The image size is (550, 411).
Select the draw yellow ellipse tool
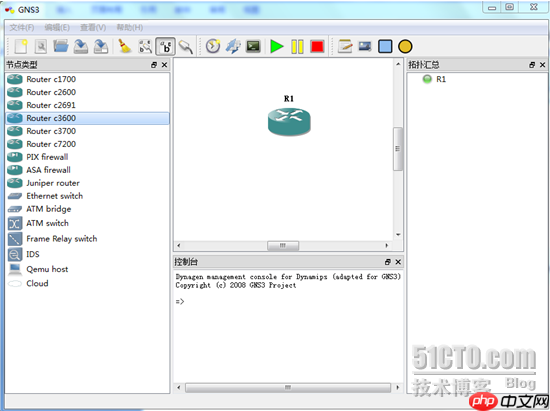click(x=405, y=47)
